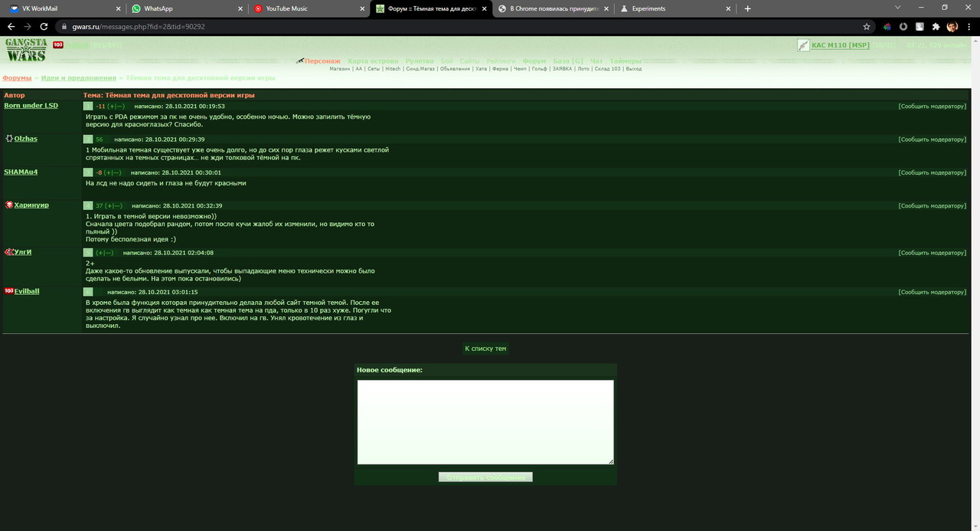Click the red 103 badge beside logo
The height and width of the screenshot is (531, 980).
click(58, 45)
